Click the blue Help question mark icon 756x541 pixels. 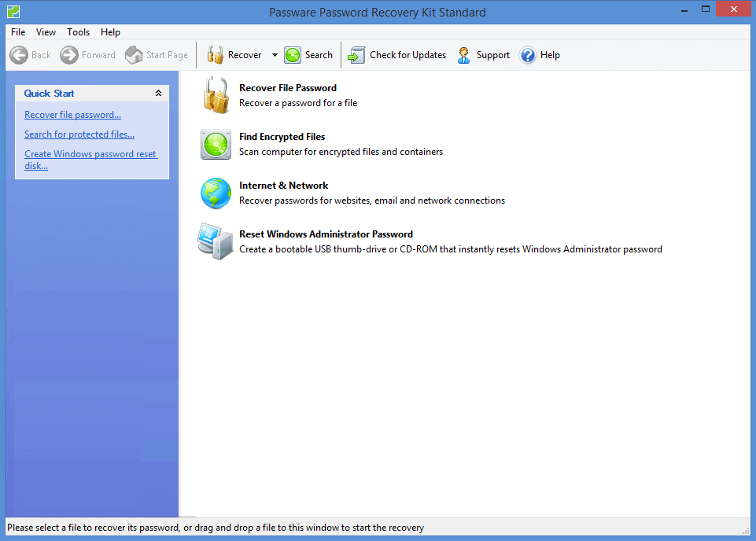click(528, 55)
